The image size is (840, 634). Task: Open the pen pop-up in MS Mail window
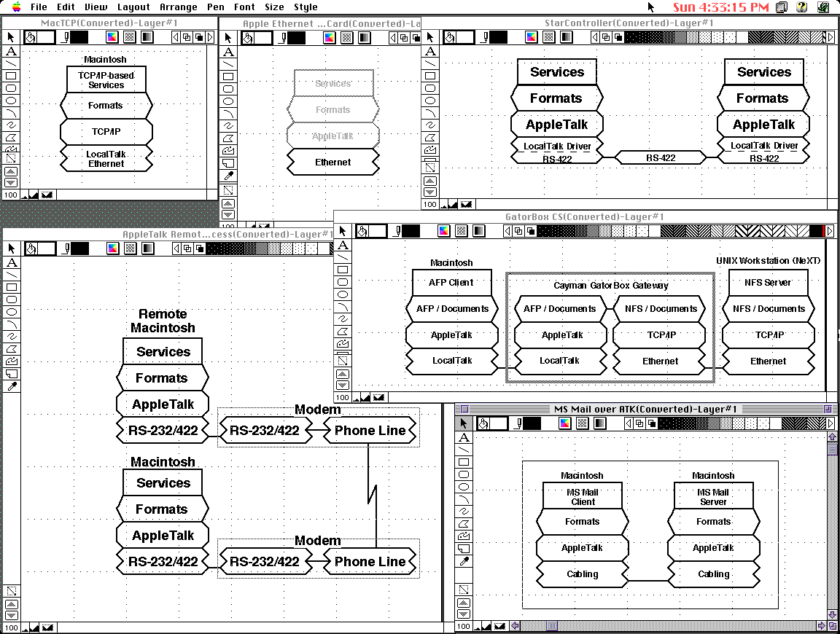pyautogui.click(x=518, y=423)
